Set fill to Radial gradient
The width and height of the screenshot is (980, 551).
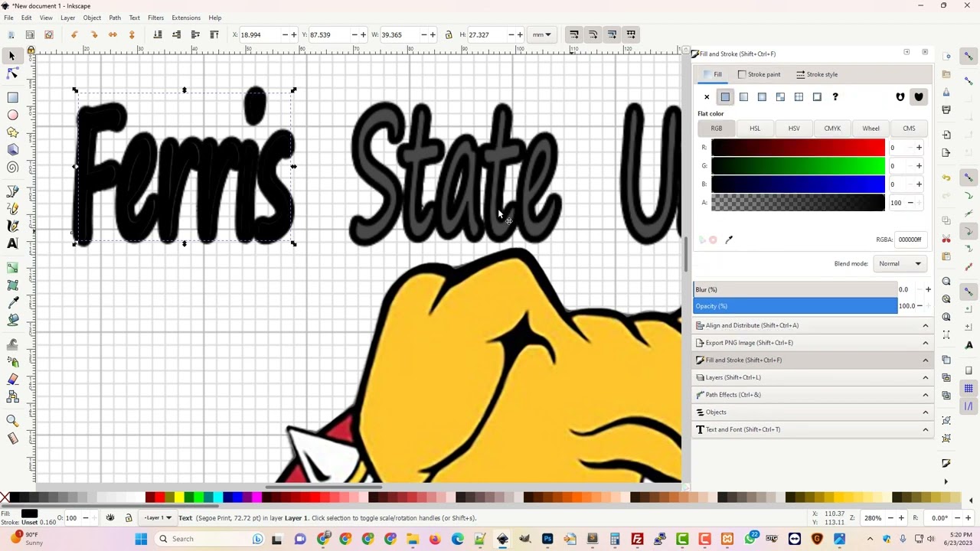(x=762, y=97)
